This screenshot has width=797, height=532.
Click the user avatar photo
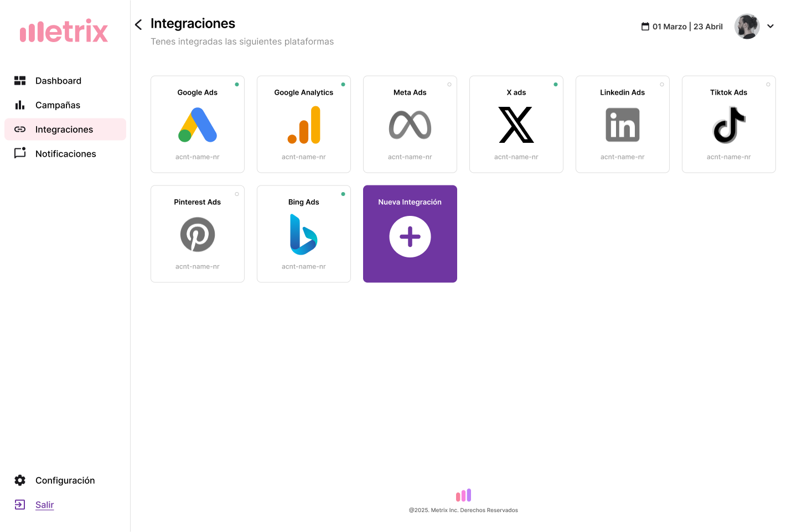point(747,27)
